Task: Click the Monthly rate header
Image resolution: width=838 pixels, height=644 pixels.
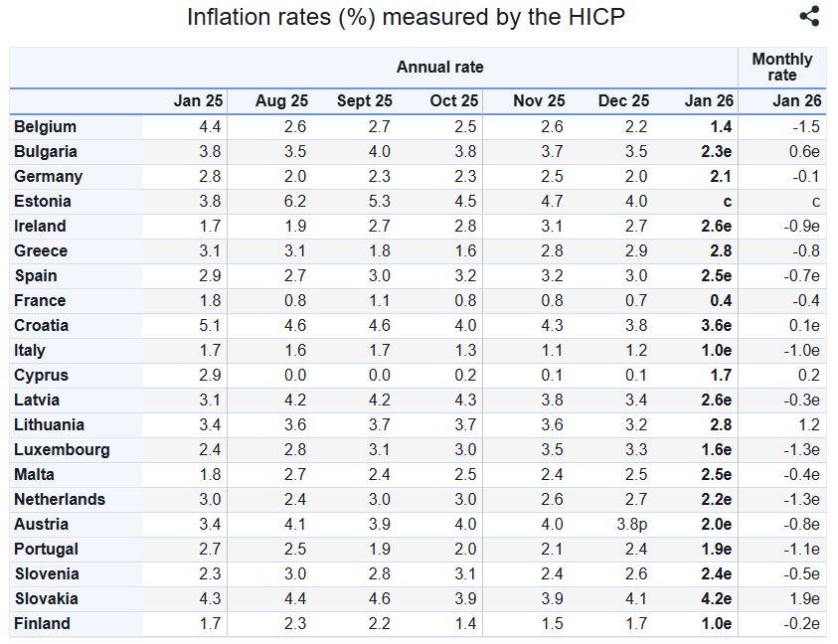Action: (781, 68)
